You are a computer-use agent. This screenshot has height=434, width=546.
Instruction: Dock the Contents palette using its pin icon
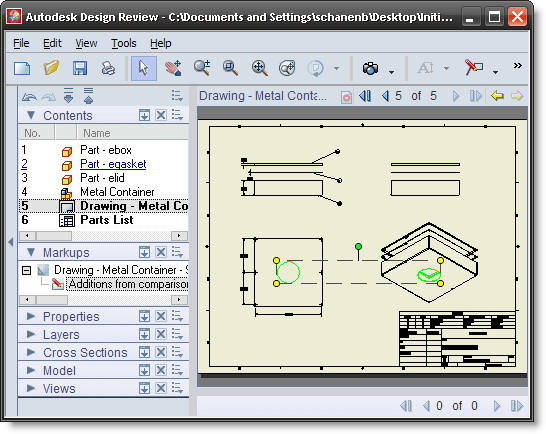point(145,115)
